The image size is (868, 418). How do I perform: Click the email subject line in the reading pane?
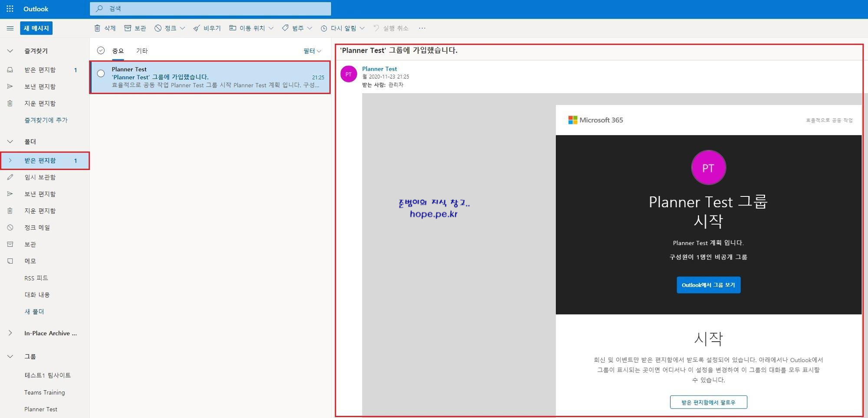(399, 50)
